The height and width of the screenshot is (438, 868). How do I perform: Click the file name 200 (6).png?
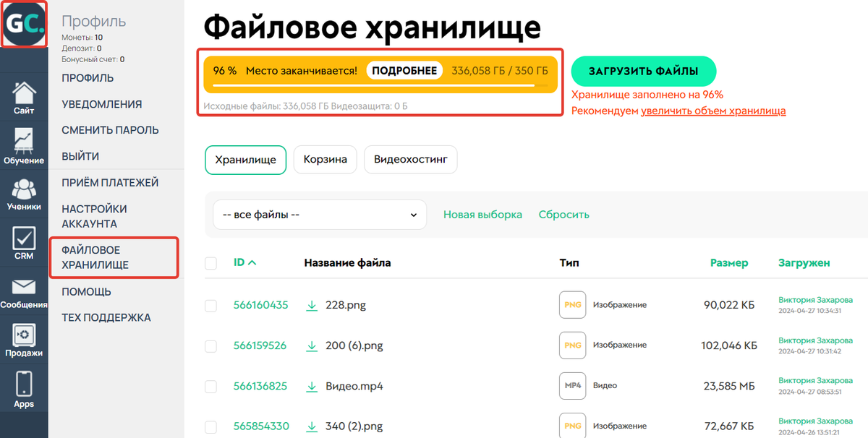click(x=354, y=345)
